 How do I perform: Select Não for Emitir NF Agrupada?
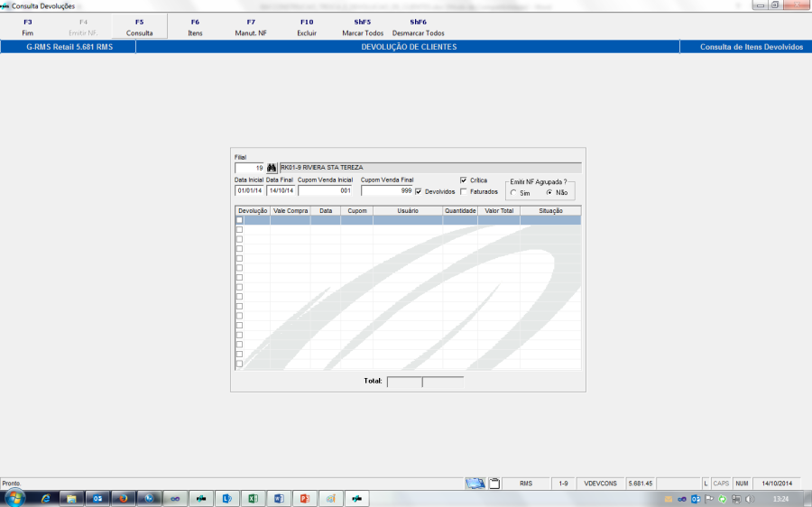[x=549, y=193]
